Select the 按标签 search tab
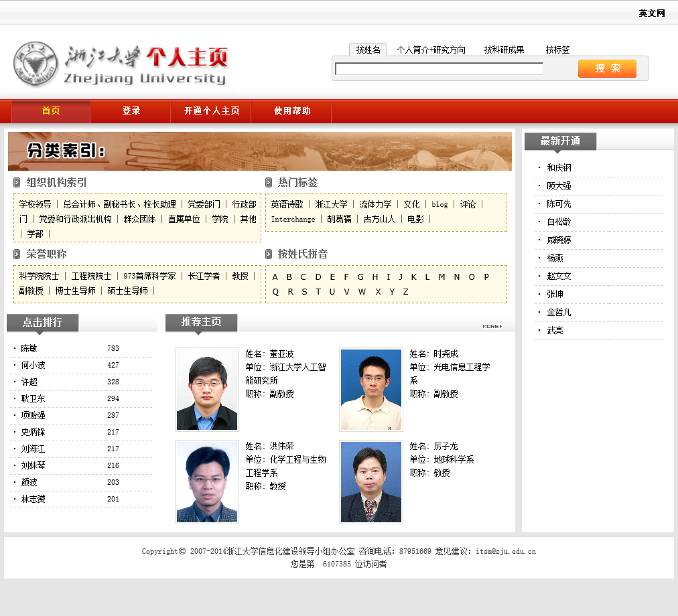 [x=557, y=50]
